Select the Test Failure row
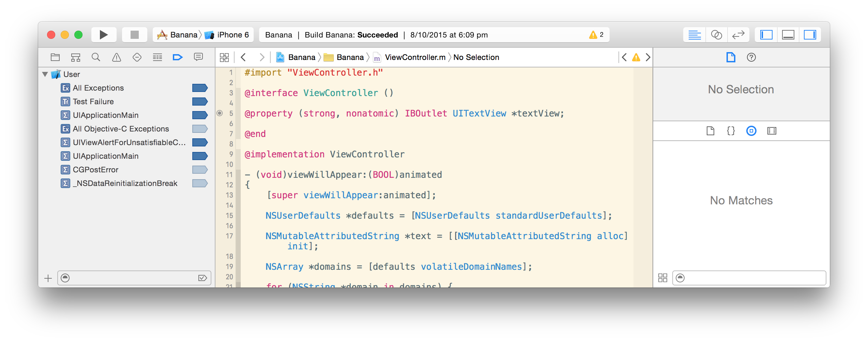The image size is (868, 342). 126,102
